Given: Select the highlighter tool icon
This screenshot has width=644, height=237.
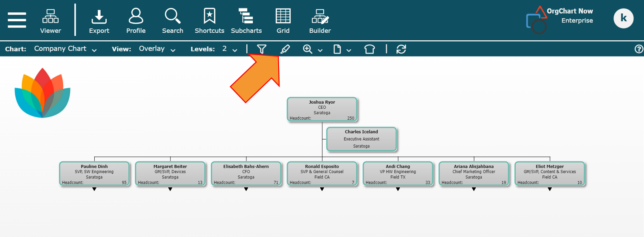Looking at the screenshot, I should pos(285,49).
